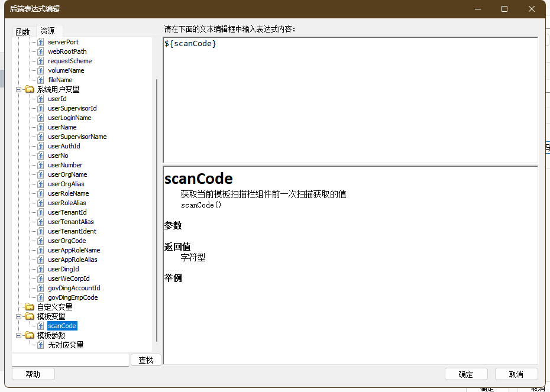Confirm the expression with 确定

point(466,374)
